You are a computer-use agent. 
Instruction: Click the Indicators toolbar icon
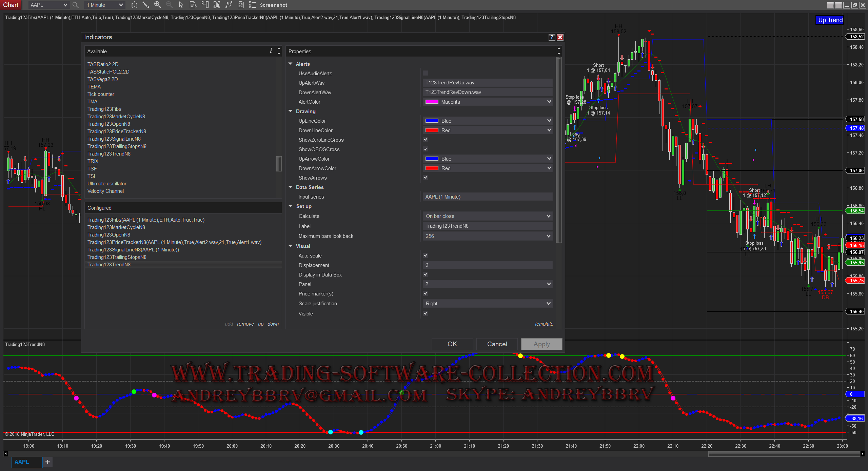point(217,5)
